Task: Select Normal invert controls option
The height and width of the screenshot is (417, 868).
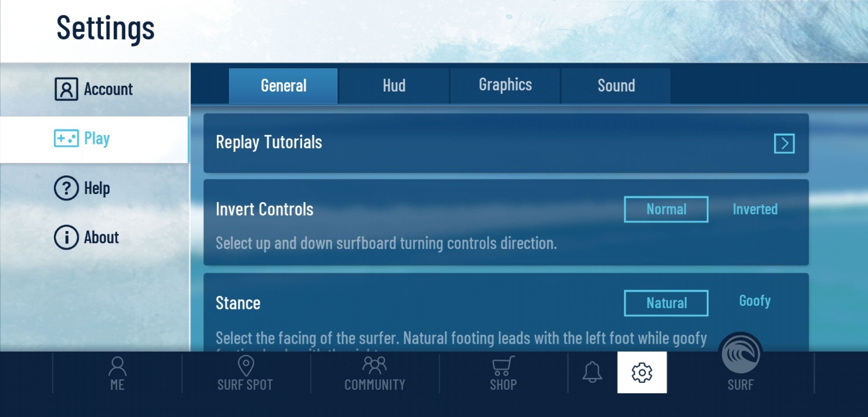Action: 665,208
